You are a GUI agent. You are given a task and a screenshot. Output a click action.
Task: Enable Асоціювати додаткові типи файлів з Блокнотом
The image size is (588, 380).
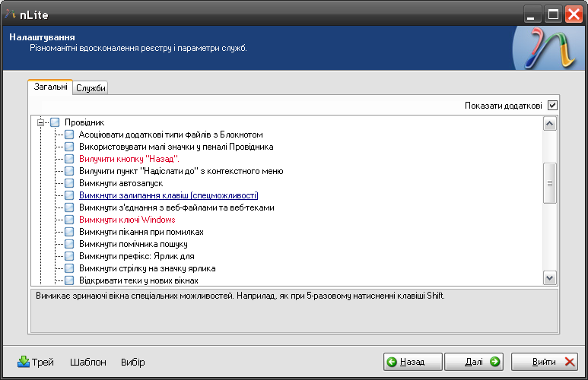pos(69,135)
